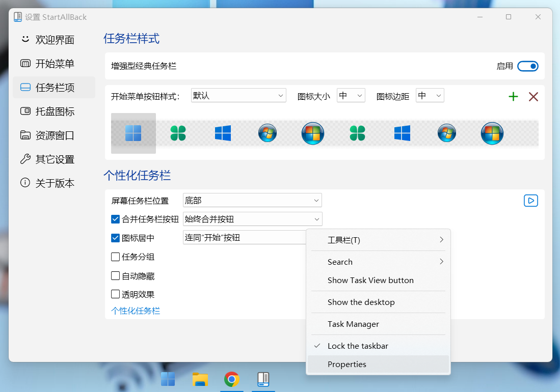Switch to the 资源窗口 section
Viewport: 560px width, 392px height.
point(54,135)
